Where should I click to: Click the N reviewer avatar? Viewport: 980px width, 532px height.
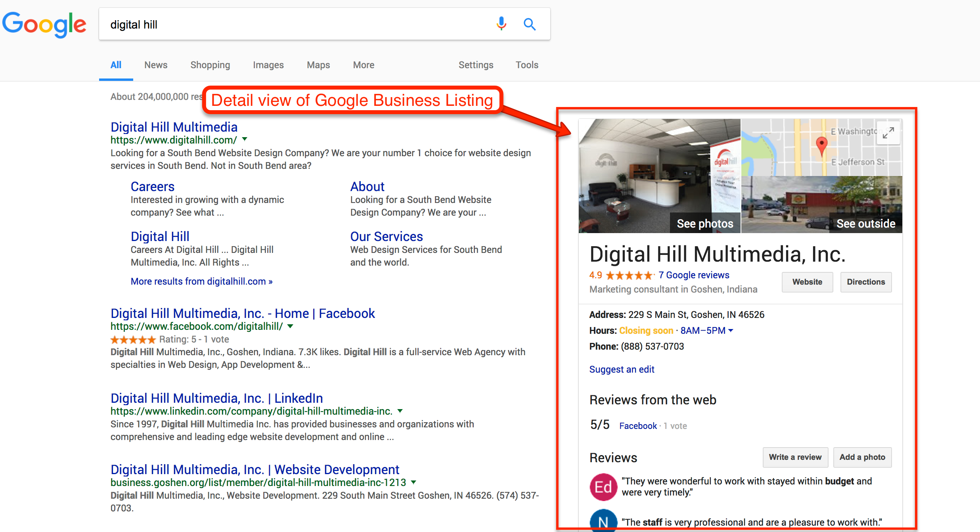[603, 521]
